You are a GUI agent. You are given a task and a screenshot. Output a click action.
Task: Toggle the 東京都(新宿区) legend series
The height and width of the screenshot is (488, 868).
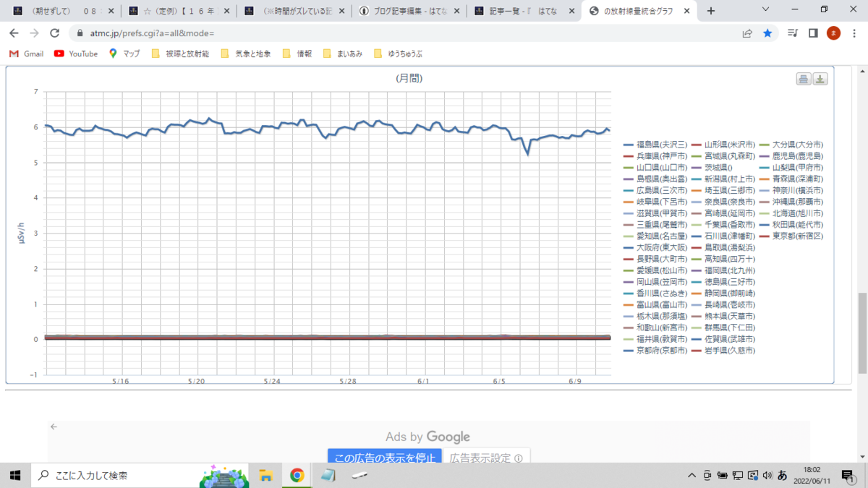[791, 236]
